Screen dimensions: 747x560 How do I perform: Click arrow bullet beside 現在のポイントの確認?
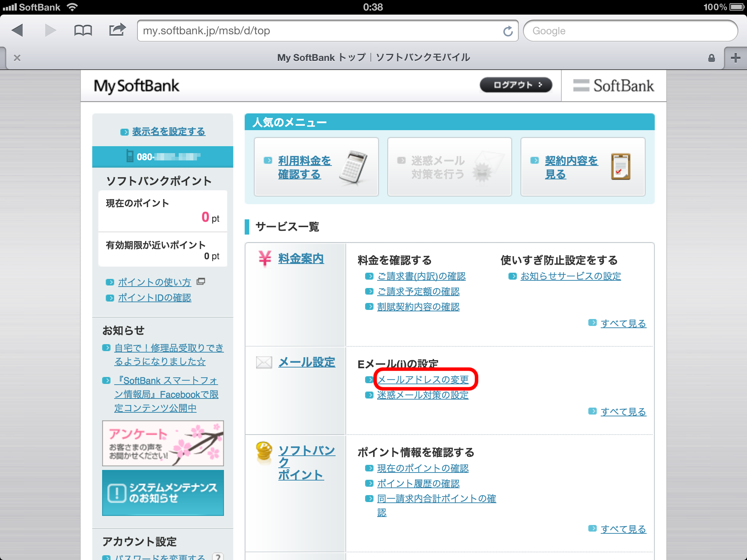369,468
